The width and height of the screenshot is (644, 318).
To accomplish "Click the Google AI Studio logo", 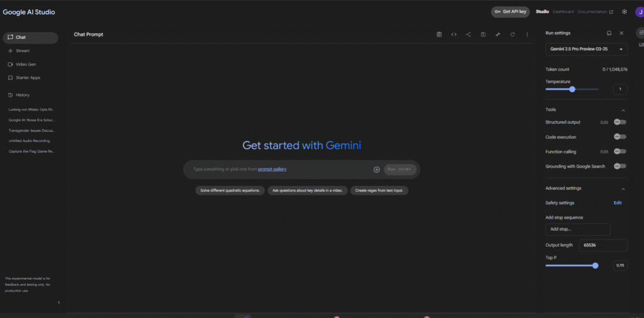I will 29,12.
